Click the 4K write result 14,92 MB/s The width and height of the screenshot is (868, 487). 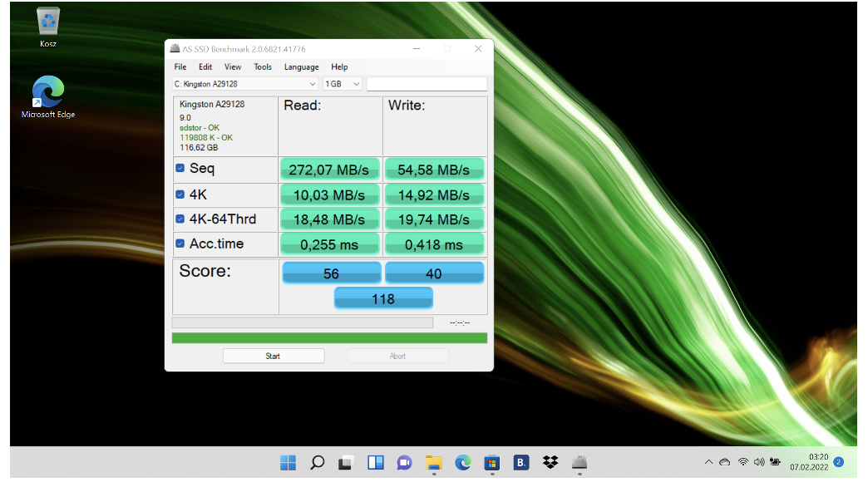(x=434, y=194)
